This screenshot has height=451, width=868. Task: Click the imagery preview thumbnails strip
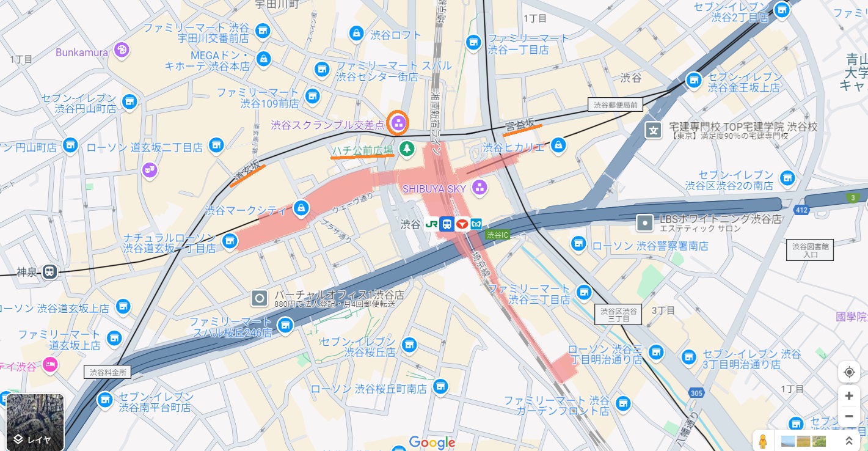[804, 441]
